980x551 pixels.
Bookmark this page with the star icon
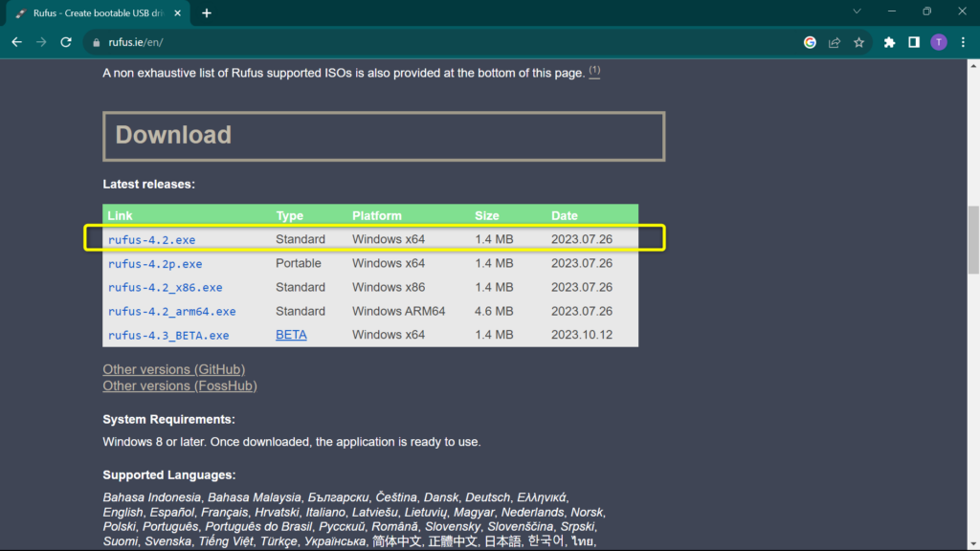coord(857,42)
